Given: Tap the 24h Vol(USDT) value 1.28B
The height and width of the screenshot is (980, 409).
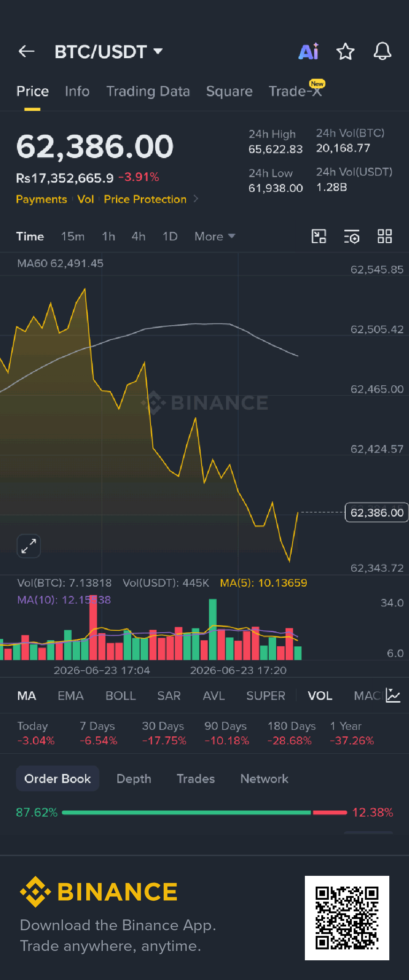Looking at the screenshot, I should (x=332, y=187).
